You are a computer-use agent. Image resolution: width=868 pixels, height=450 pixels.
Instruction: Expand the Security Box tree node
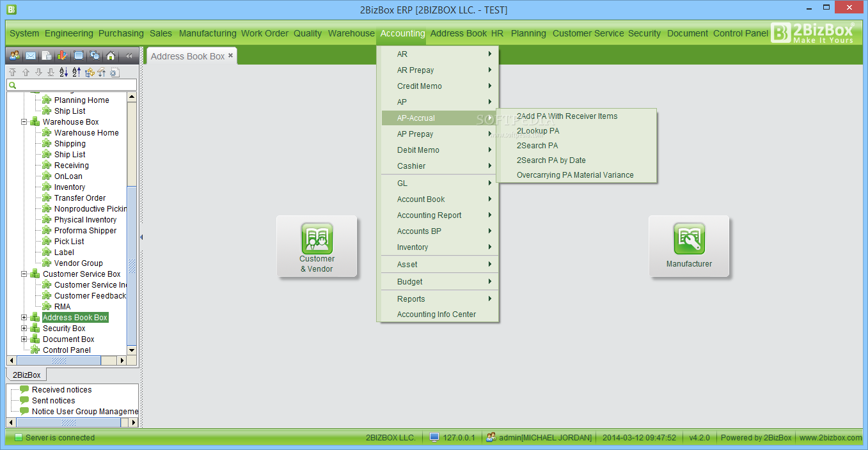click(x=24, y=329)
